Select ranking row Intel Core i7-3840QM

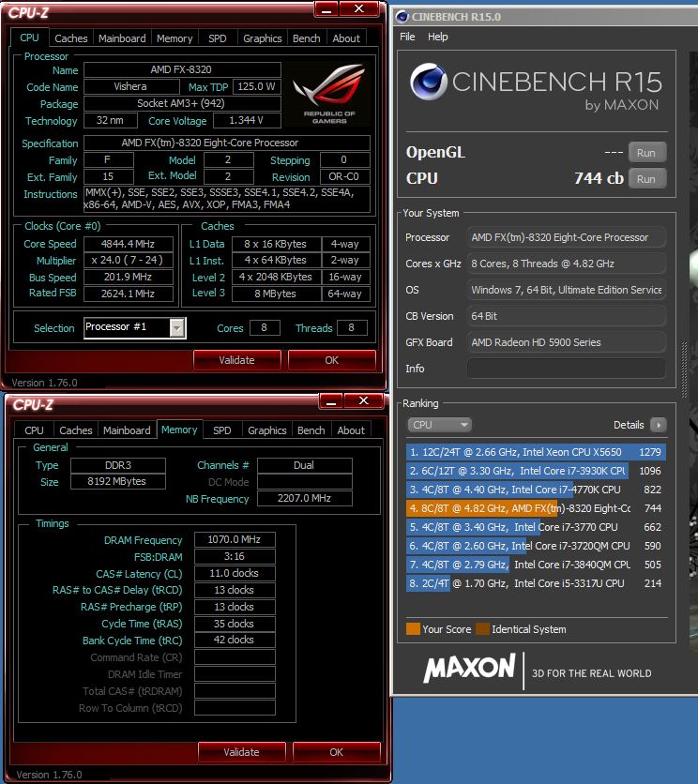point(536,565)
